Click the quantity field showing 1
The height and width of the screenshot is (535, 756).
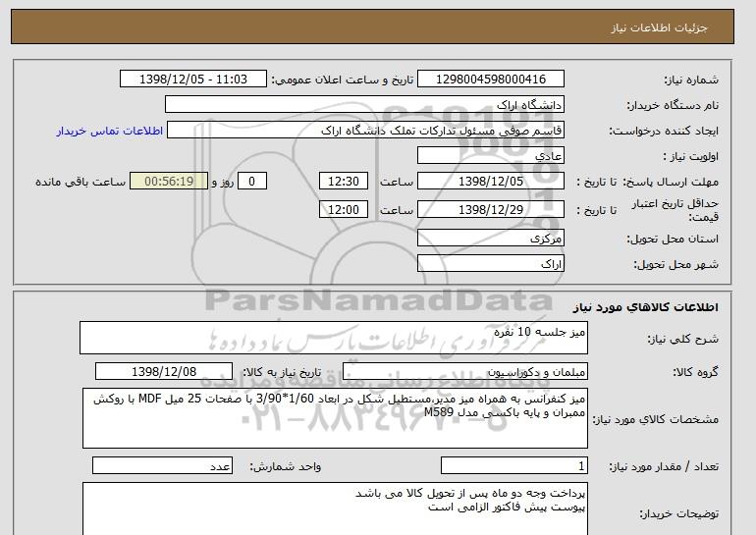tap(513, 466)
